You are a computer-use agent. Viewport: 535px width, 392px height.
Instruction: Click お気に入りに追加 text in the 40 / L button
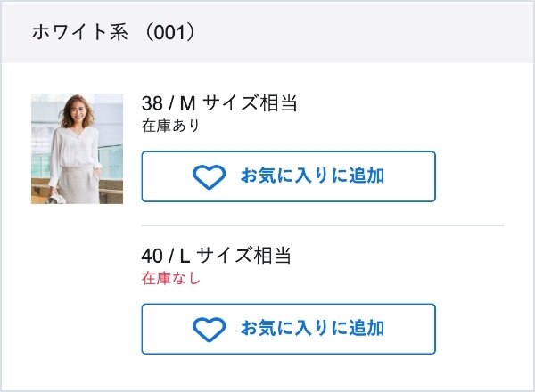pyautogui.click(x=312, y=329)
